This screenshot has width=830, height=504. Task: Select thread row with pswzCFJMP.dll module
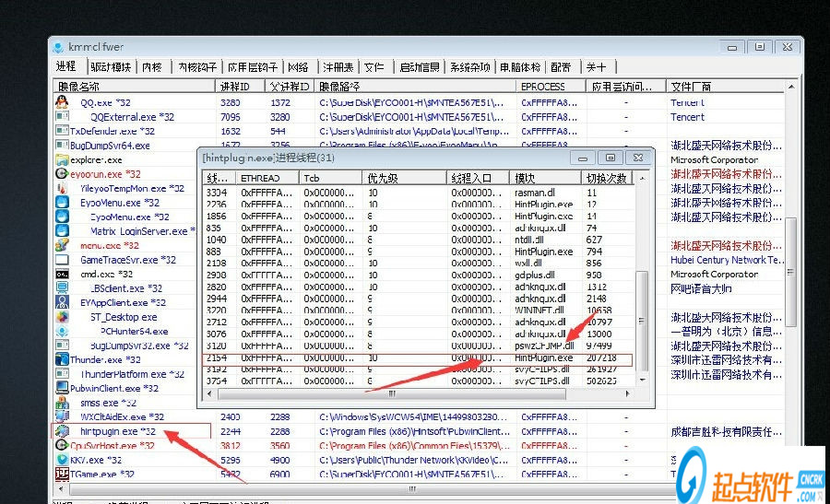tap(418, 346)
